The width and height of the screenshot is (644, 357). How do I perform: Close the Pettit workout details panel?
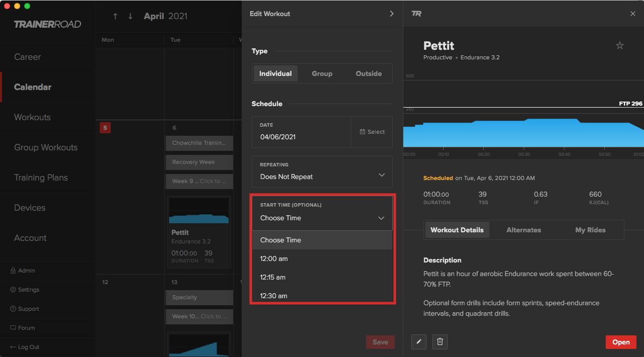(633, 14)
